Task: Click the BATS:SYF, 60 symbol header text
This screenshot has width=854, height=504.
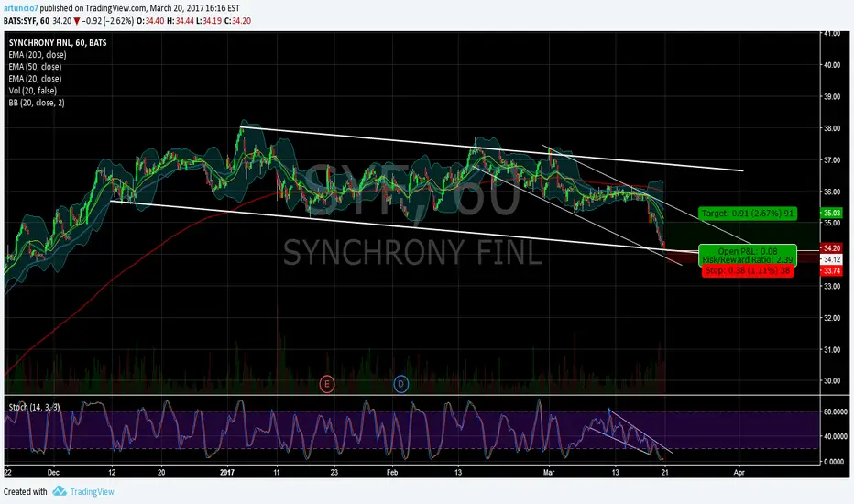Action: pos(27,21)
